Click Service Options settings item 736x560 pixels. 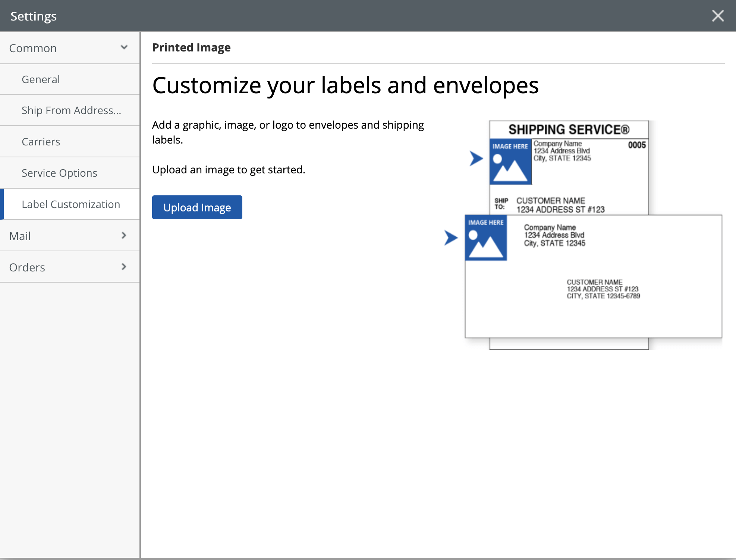tap(59, 172)
